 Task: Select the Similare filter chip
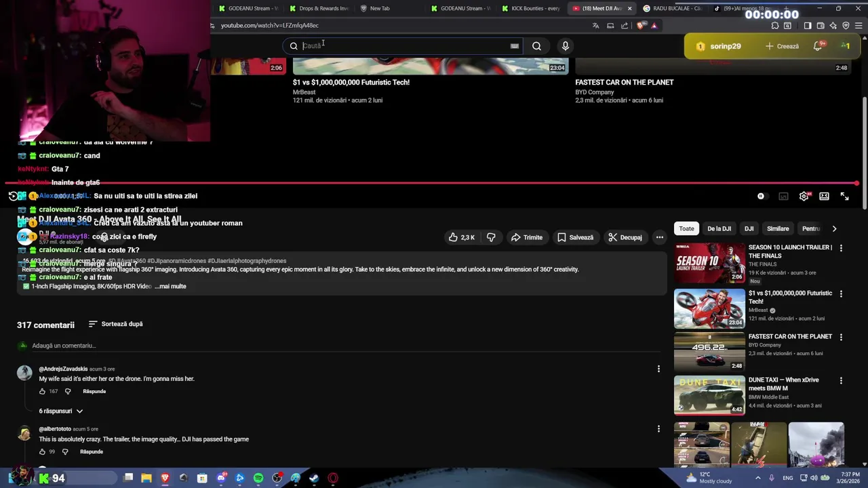pyautogui.click(x=778, y=228)
